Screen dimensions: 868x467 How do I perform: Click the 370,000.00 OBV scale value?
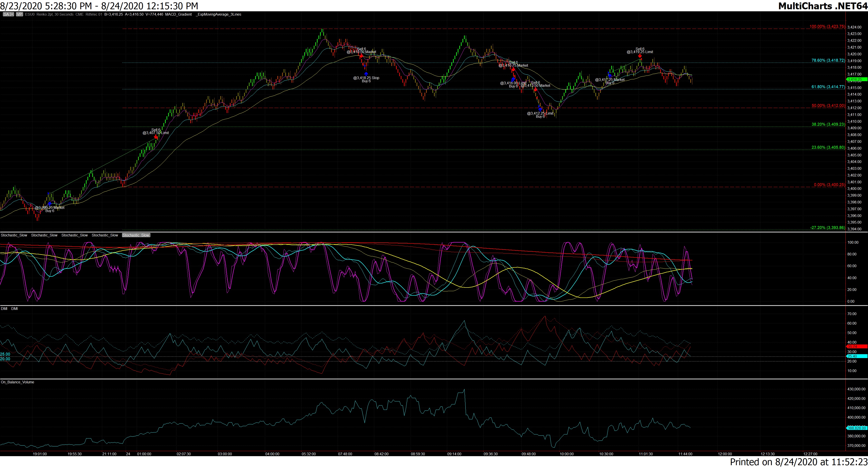click(856, 446)
